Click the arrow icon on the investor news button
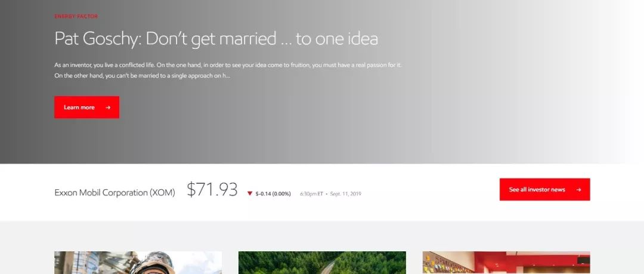Viewport: 644px width, 274px height. pos(578,190)
